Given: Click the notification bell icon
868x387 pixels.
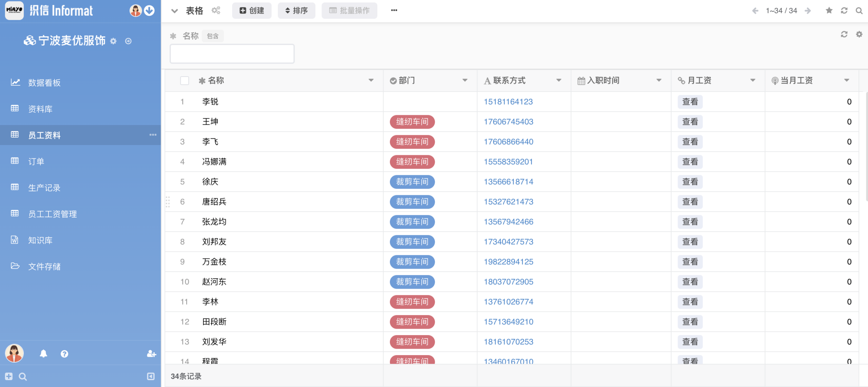Looking at the screenshot, I should (43, 354).
